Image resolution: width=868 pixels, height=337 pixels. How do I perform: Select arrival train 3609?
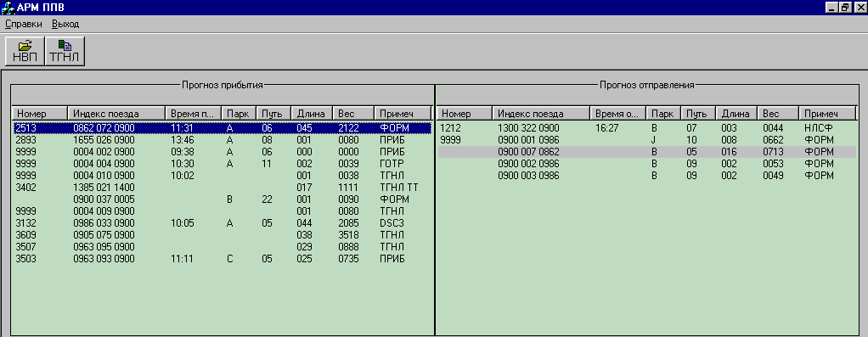(x=222, y=235)
